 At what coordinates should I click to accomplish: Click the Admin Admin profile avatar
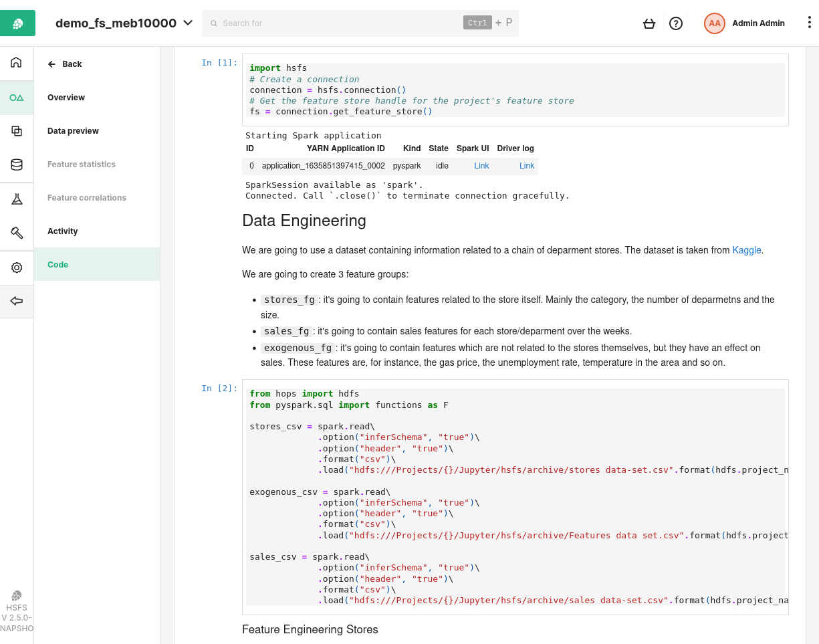(x=714, y=23)
